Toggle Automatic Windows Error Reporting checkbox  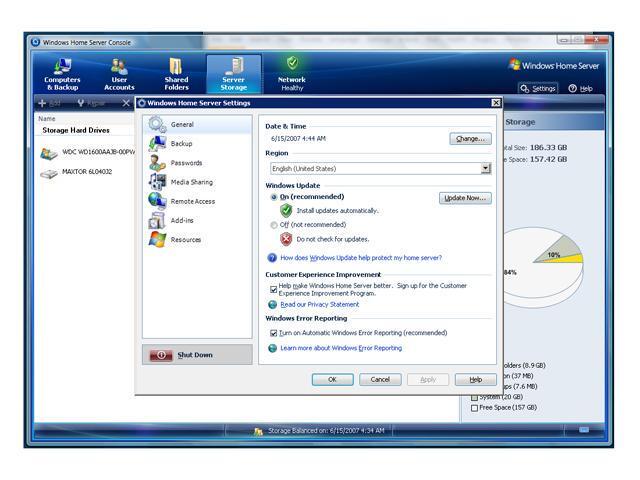(x=273, y=333)
